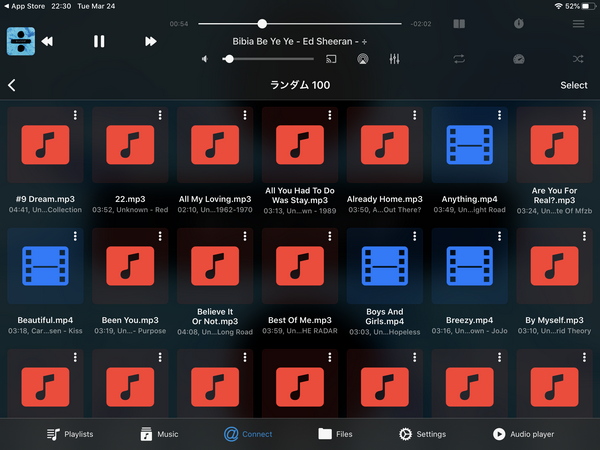This screenshot has height=450, width=600.
Task: Open options menu for 22.mp3
Action: 160,115
